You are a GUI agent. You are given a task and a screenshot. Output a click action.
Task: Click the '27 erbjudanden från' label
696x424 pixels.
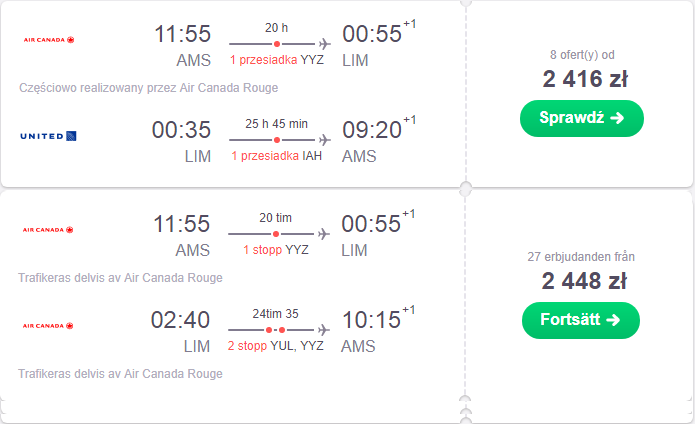click(581, 257)
